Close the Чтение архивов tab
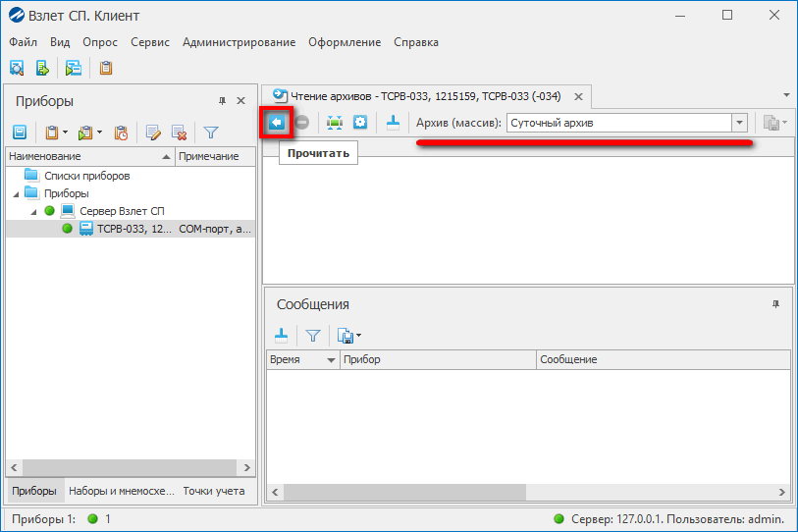 click(x=579, y=97)
